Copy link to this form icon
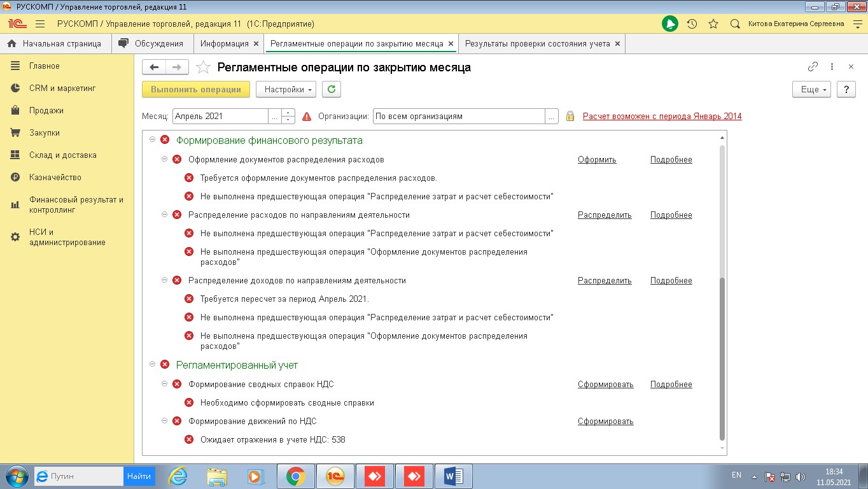The height and width of the screenshot is (489, 868). point(813,67)
